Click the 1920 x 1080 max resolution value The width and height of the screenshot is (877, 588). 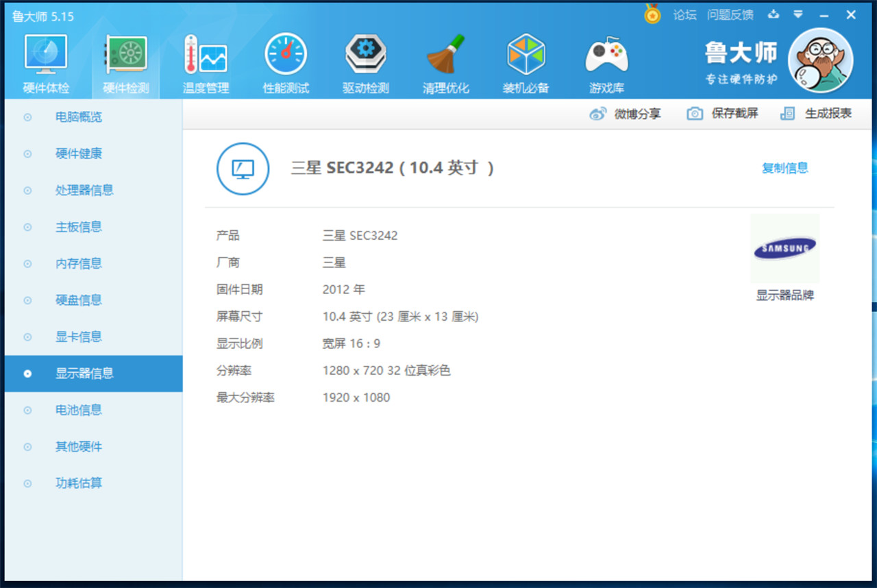(356, 397)
